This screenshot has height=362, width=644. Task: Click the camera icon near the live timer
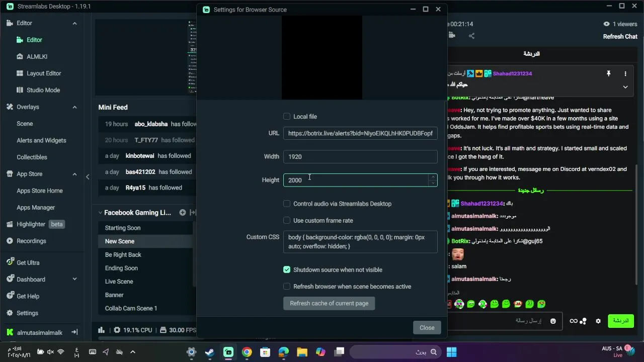452,35
